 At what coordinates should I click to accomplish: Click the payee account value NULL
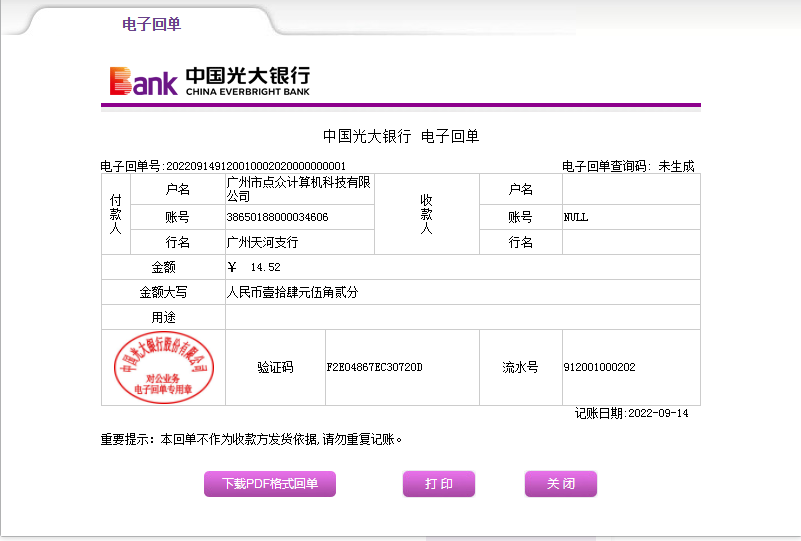[x=576, y=217]
